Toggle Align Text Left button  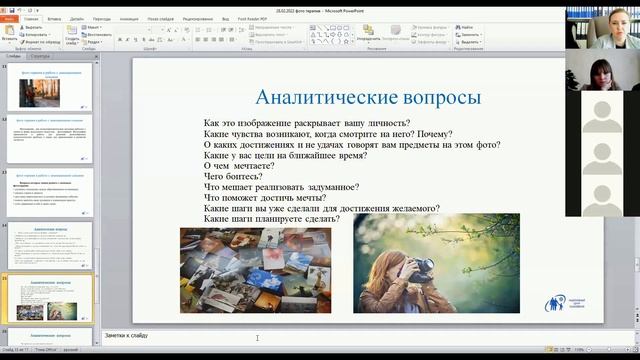click(198, 40)
